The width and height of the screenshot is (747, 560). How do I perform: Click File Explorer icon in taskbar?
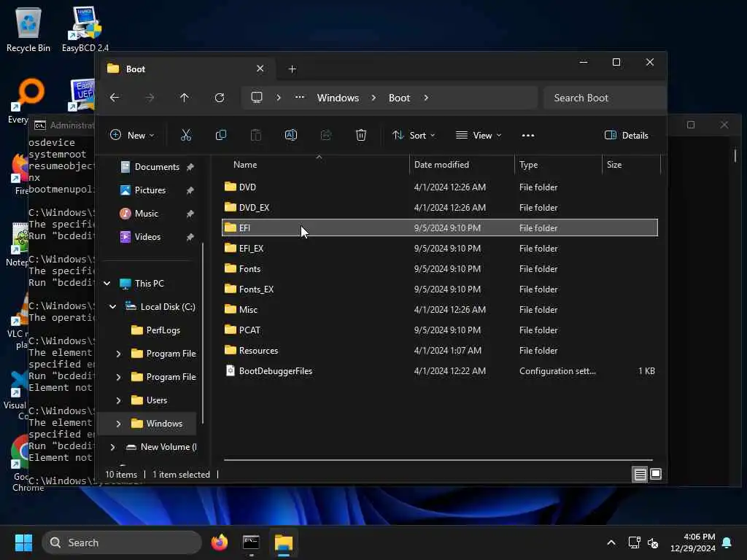pyautogui.click(x=284, y=542)
